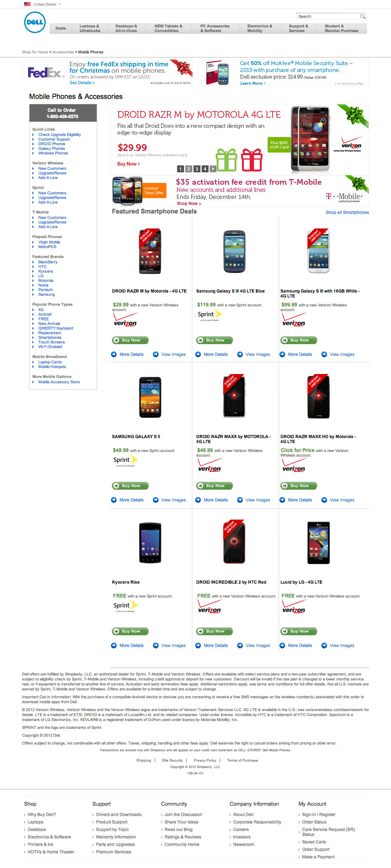
Task: Click the Samsung Galaxy S II phone image
Action: 150,397
